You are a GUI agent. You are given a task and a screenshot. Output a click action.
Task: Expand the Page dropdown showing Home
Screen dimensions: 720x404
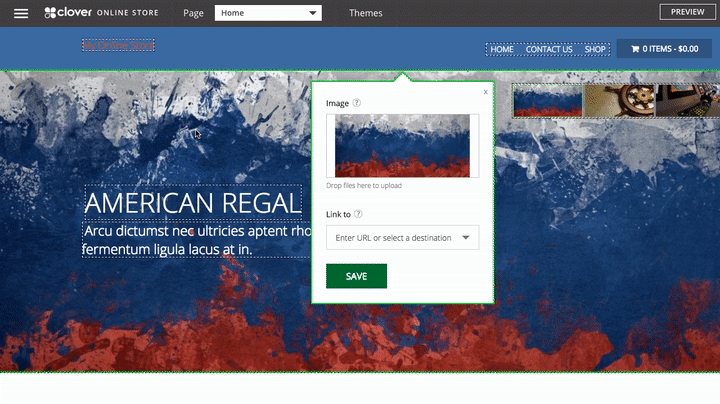pos(268,13)
